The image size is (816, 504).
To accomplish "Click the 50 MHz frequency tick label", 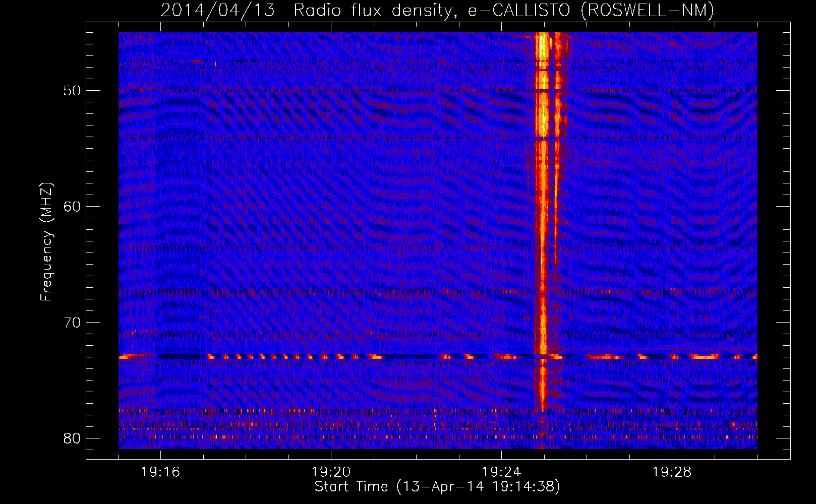I will (x=73, y=91).
